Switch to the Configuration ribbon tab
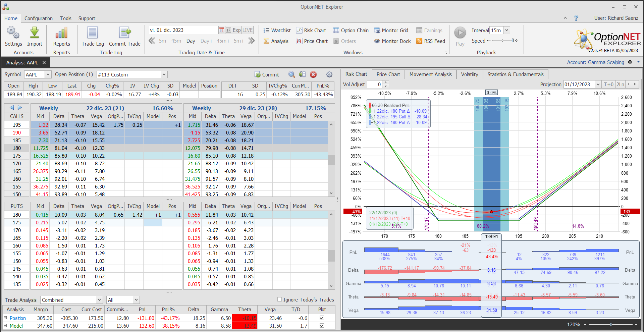The height and width of the screenshot is (332, 644). point(39,18)
